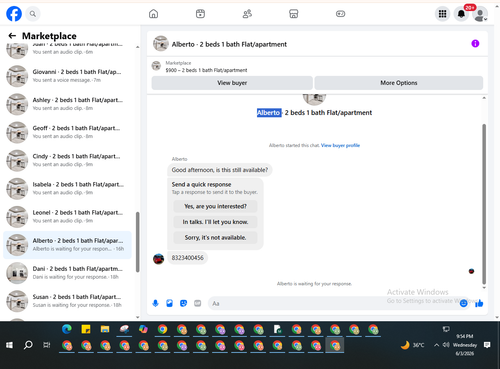Click the back arrow beside Marketplace
The width and height of the screenshot is (500, 369).
coord(12,36)
